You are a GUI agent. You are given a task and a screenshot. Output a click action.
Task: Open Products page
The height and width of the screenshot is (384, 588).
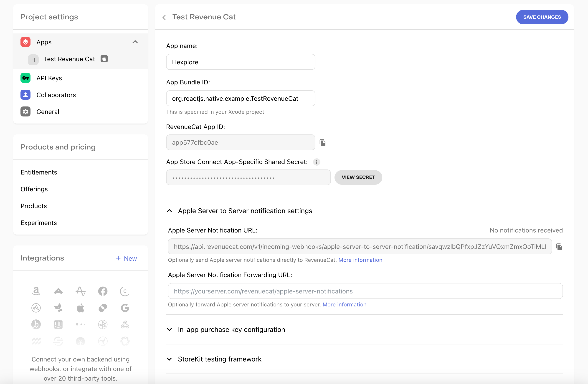point(34,206)
